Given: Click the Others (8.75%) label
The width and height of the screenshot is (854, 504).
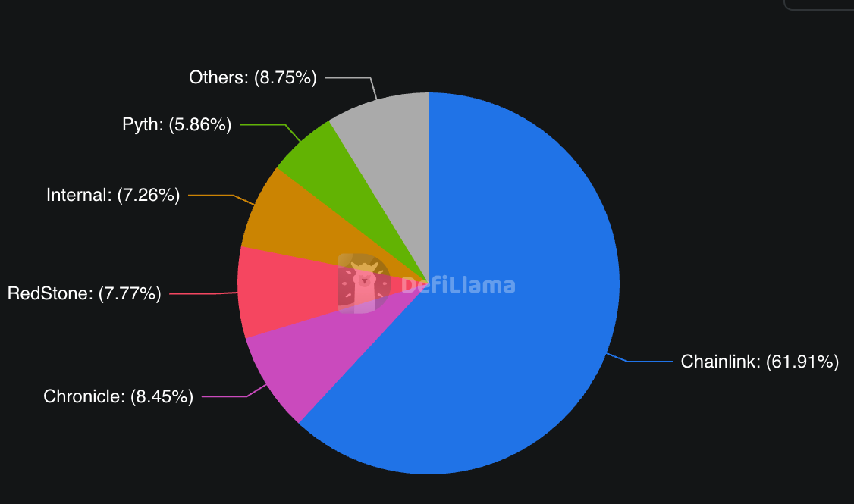Looking at the screenshot, I should pyautogui.click(x=253, y=77).
